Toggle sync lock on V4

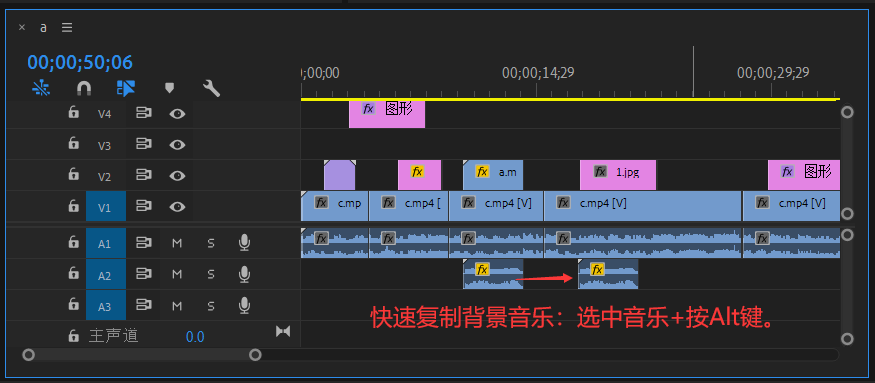coord(144,114)
